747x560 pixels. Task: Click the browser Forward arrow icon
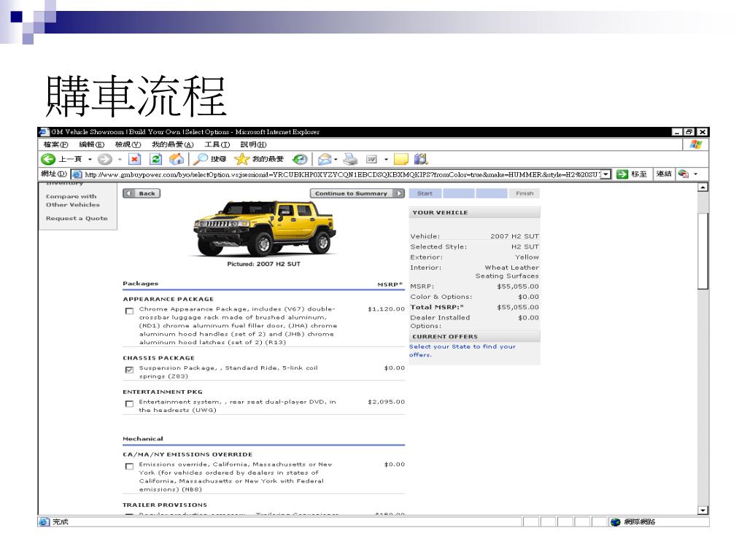[x=105, y=160]
